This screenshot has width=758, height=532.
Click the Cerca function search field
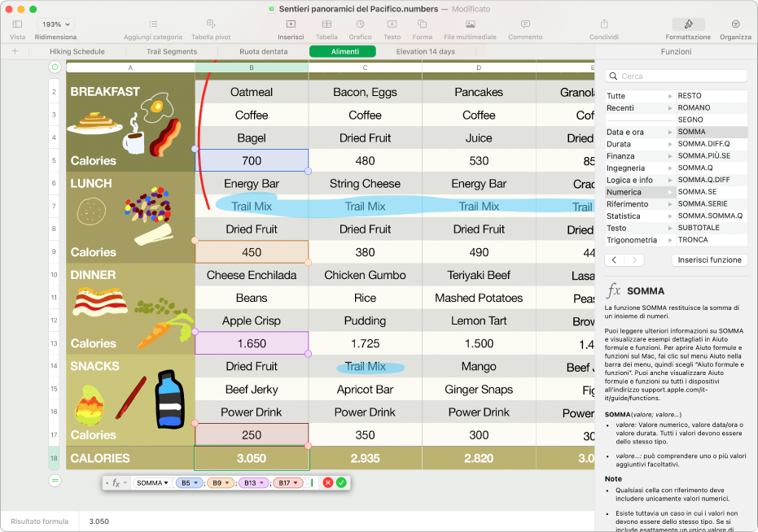point(680,76)
